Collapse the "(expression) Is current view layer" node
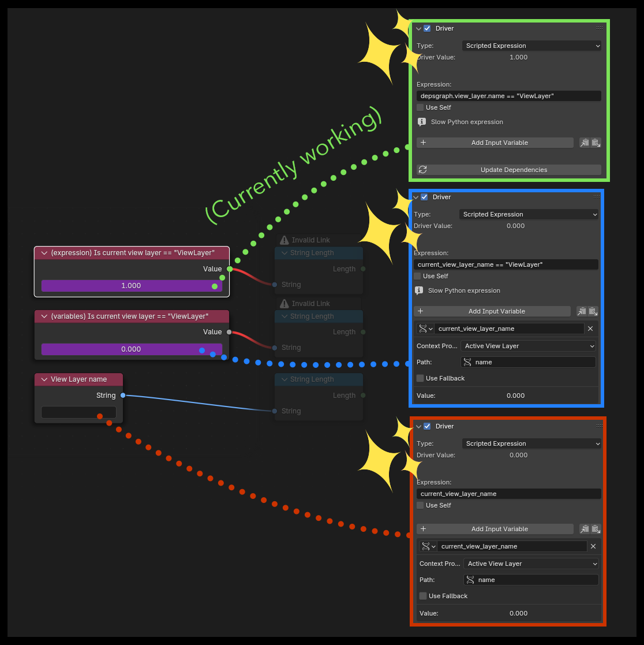This screenshot has height=645, width=644. 44,253
